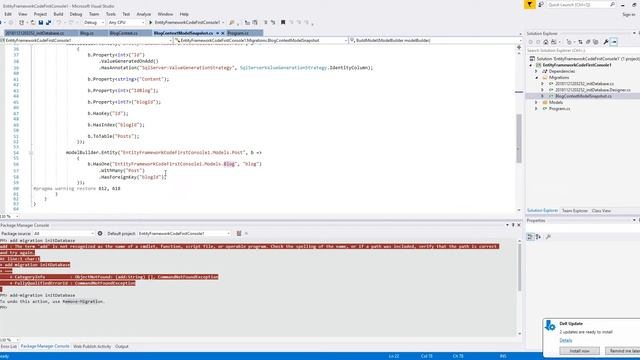Click Show All Files icon in Solution Explorer
This screenshot has width=640, height=360.
pos(596,42)
